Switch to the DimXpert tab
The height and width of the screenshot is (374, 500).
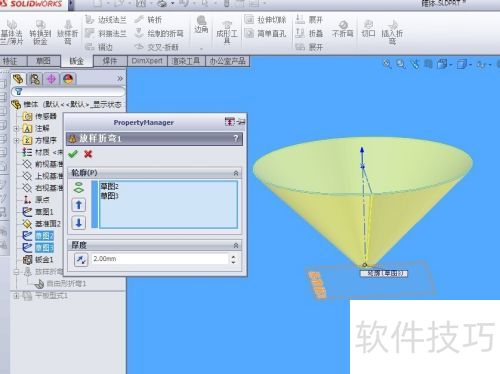[147, 61]
